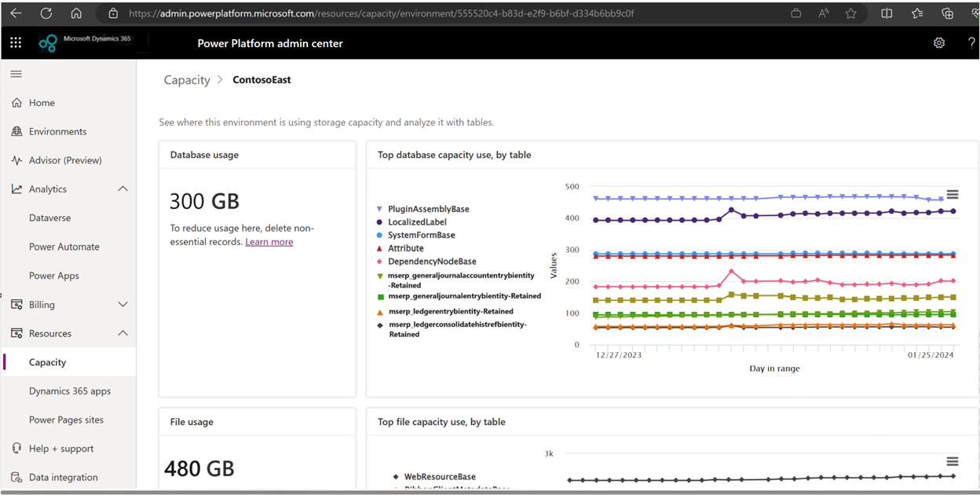
Task: Open the Help question mark icon
Action: (971, 43)
